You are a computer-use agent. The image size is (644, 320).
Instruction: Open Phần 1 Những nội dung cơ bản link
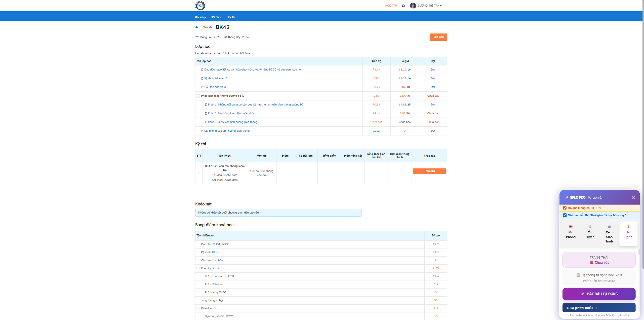[256, 105]
